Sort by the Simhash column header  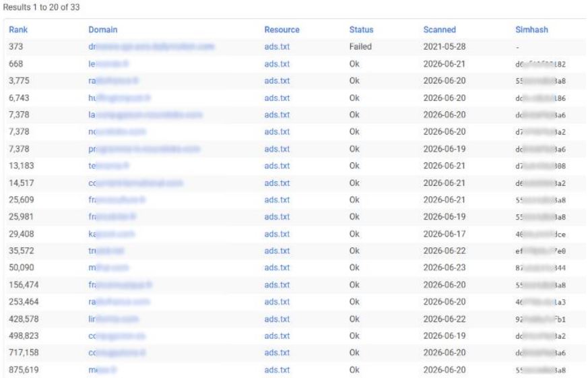point(531,30)
